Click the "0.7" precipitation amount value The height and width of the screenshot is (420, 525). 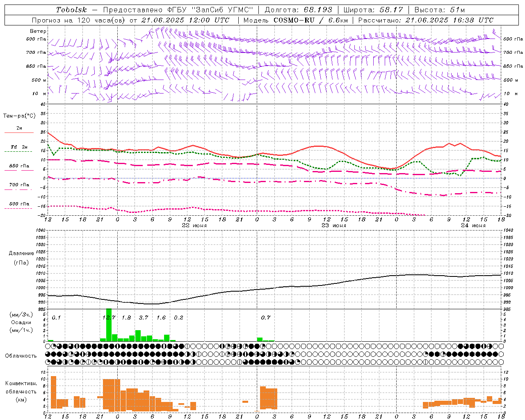[266, 317]
